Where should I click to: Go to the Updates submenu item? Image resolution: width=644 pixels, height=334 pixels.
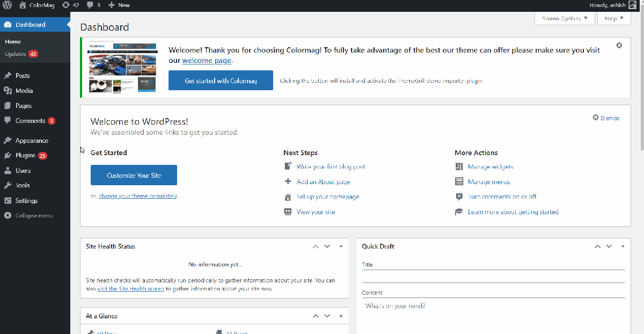[x=16, y=54]
